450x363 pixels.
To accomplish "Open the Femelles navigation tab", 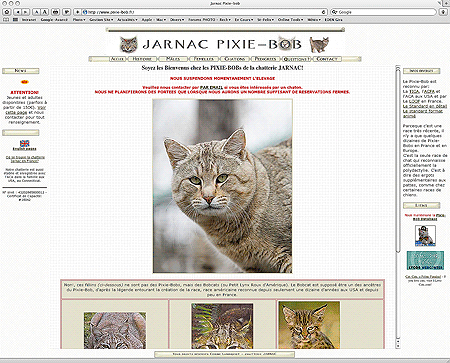I will coord(204,59).
